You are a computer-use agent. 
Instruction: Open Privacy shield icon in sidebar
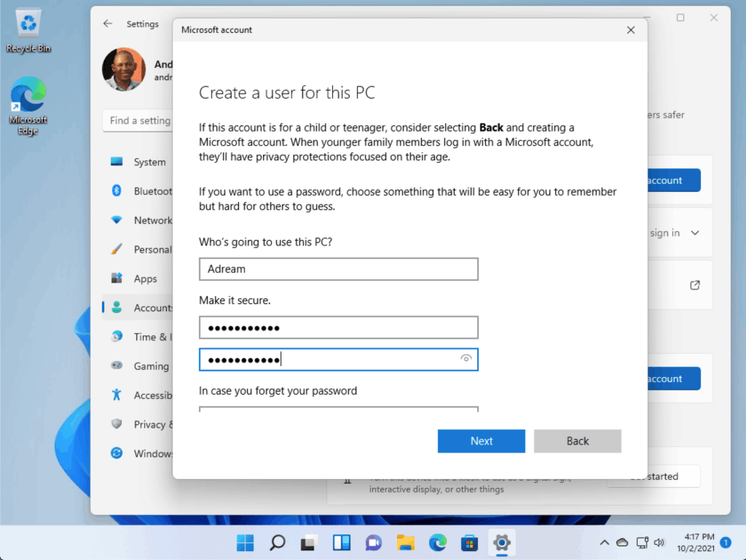click(x=116, y=424)
